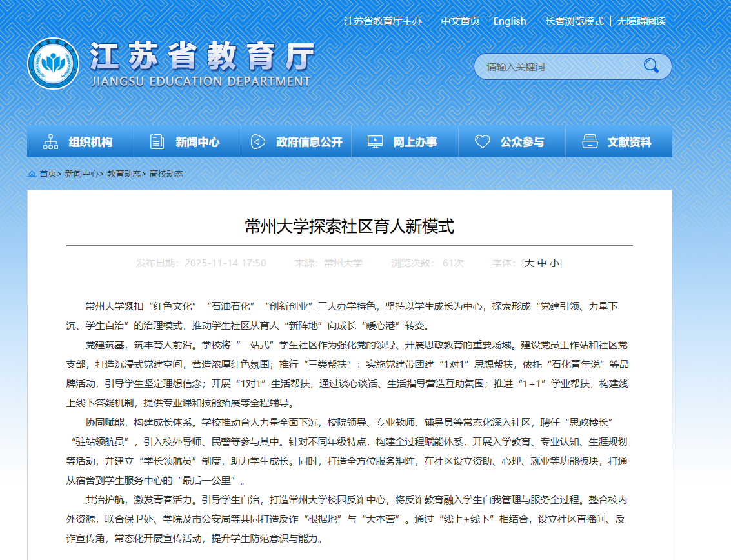
Task: Open the 公众参与 navigation menu
Action: [x=522, y=143]
